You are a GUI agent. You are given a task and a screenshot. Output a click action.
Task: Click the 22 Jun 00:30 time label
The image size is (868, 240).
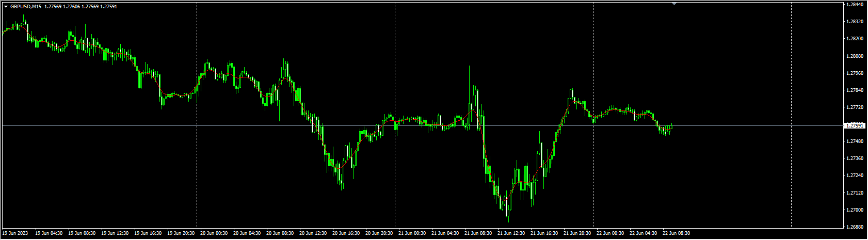[x=610, y=233]
